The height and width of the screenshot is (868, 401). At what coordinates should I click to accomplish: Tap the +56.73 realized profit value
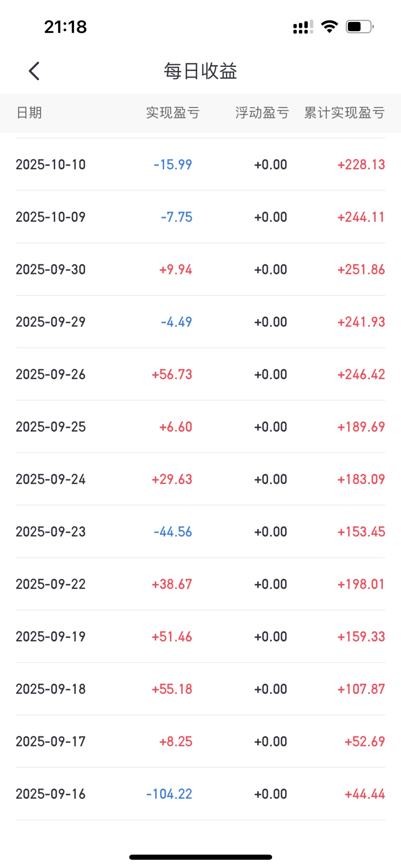(172, 374)
